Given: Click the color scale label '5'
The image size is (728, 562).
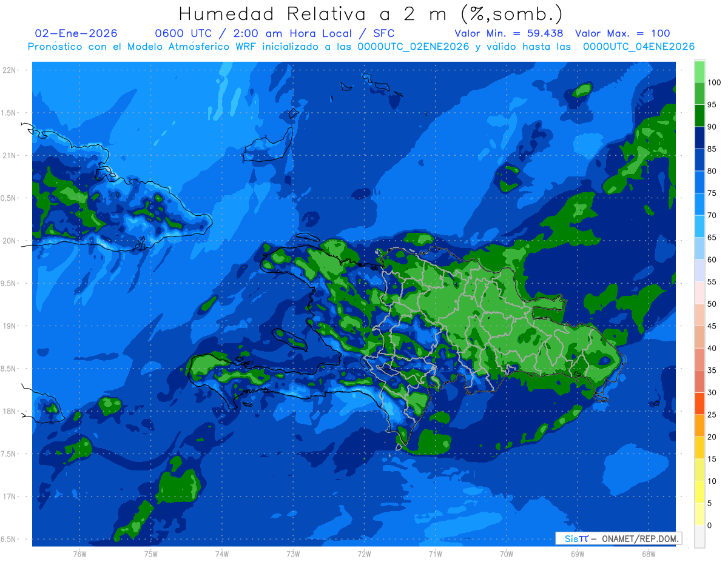Looking at the screenshot, I should [x=710, y=503].
